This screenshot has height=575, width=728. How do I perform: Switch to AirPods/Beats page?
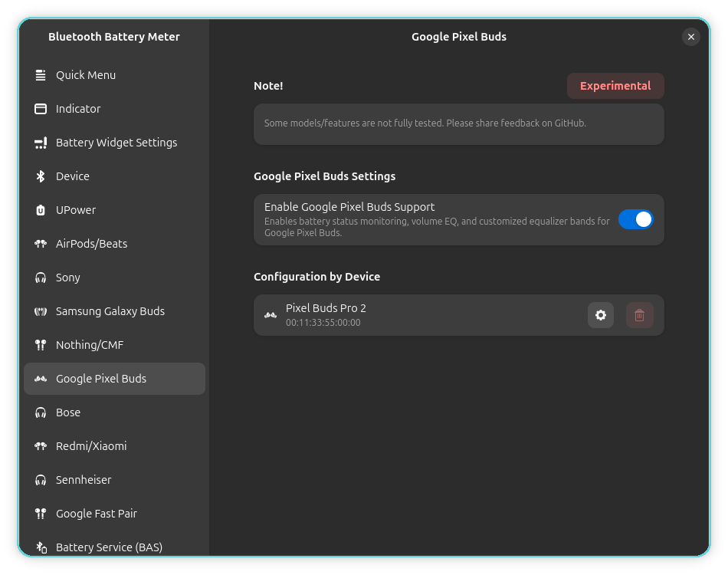point(114,244)
